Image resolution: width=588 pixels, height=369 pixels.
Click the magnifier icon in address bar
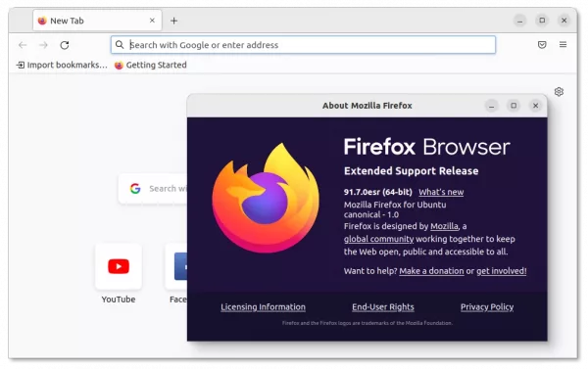[x=120, y=45]
